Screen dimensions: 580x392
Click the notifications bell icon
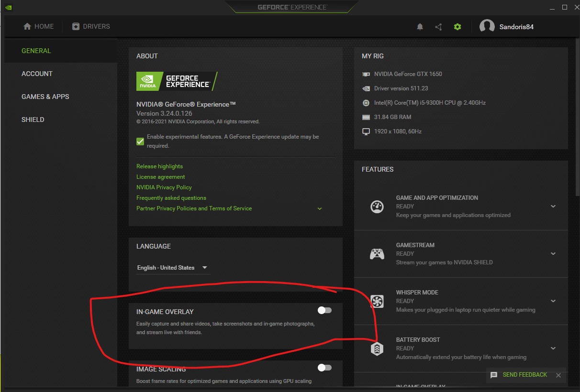420,27
